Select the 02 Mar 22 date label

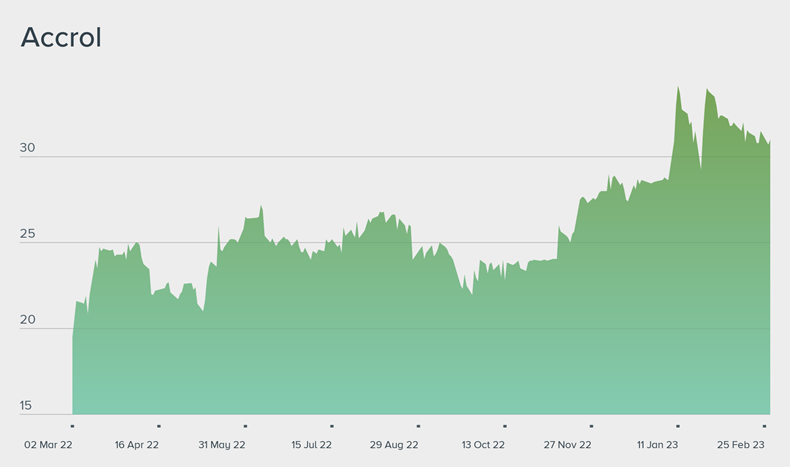click(x=48, y=444)
